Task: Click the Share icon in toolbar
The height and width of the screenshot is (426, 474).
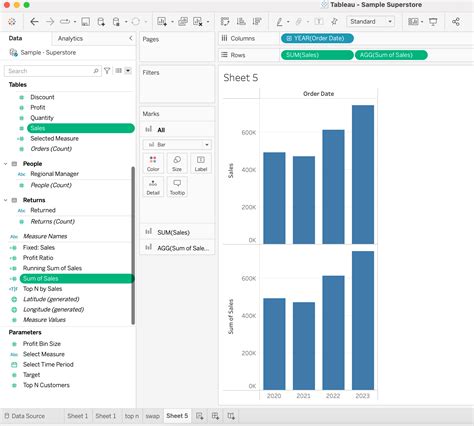Action: pos(456,22)
